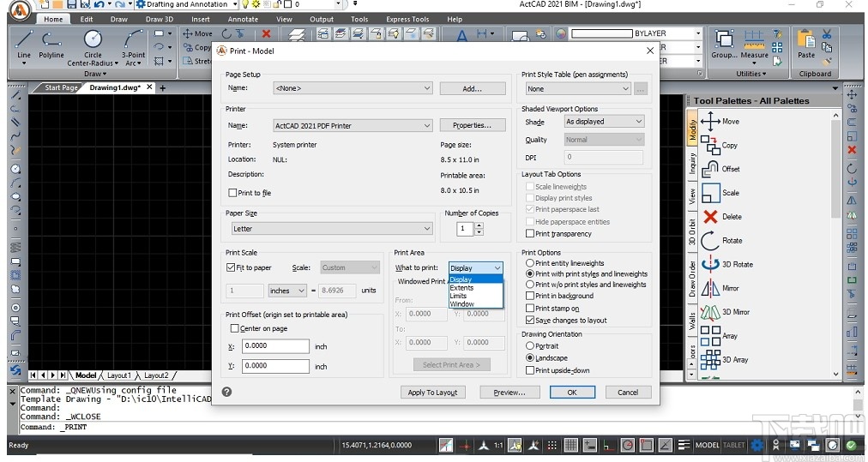The image size is (868, 462).
Task: Select Rotate in Tool Palettes
Action: [x=721, y=241]
